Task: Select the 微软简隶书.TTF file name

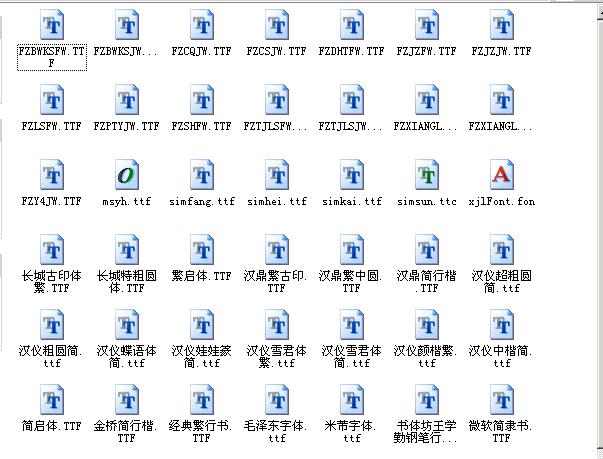Action: [x=501, y=432]
